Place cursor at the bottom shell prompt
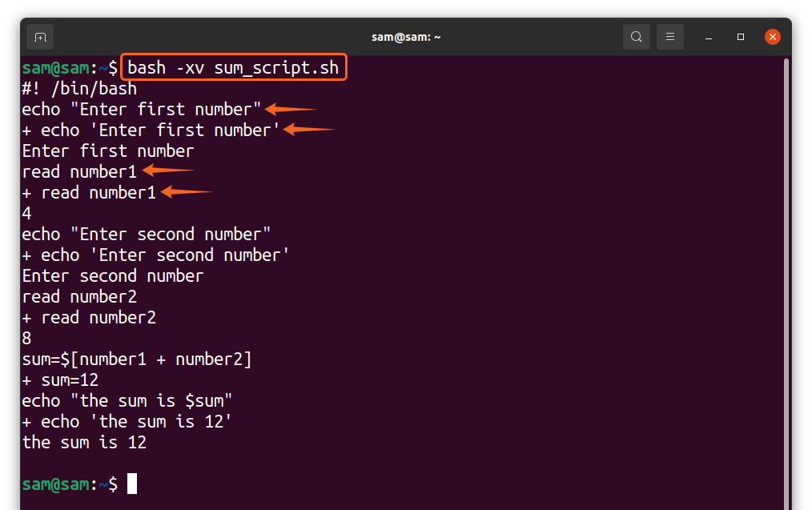Viewport: 812px width, 510px height. (132, 484)
